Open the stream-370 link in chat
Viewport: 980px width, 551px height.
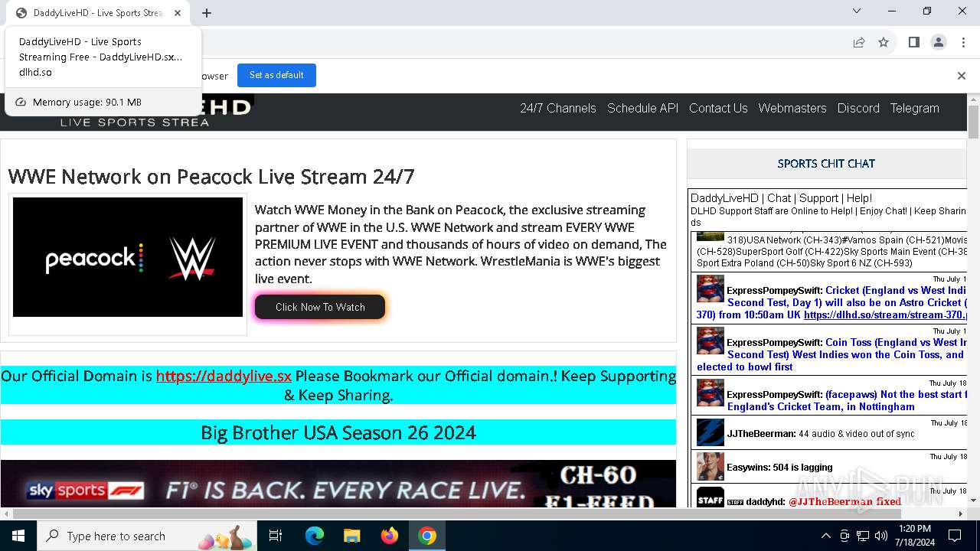point(886,315)
